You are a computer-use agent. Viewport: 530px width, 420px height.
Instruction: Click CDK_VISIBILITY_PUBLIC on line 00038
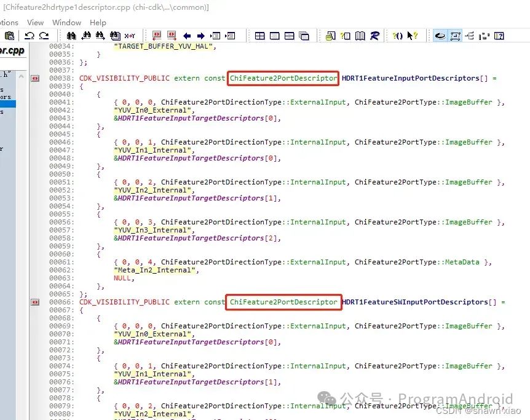tap(124, 78)
